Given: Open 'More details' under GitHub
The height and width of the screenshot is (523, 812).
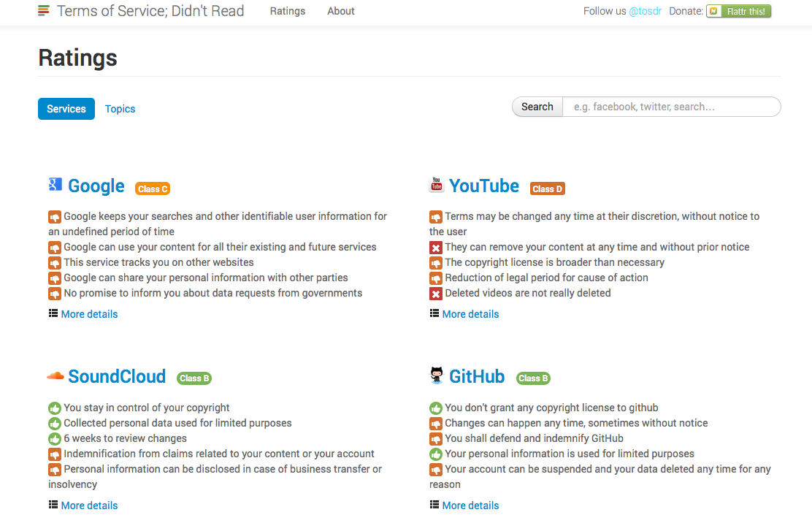Looking at the screenshot, I should pyautogui.click(x=470, y=505).
